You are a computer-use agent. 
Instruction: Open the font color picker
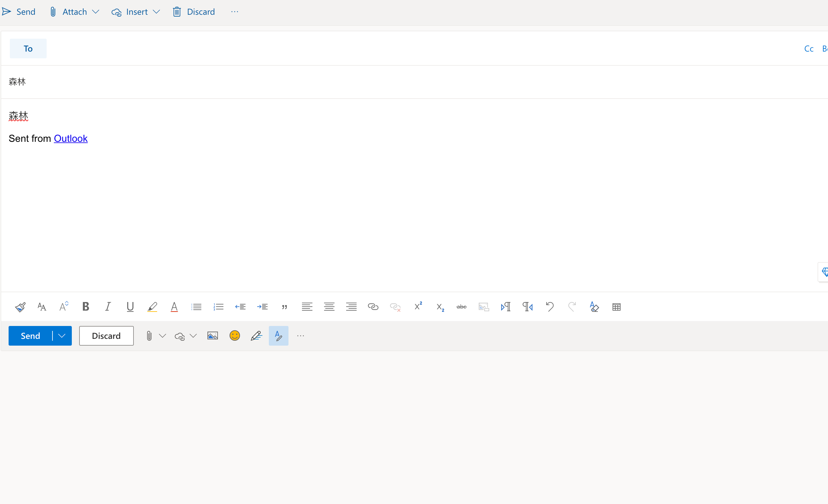coord(174,306)
